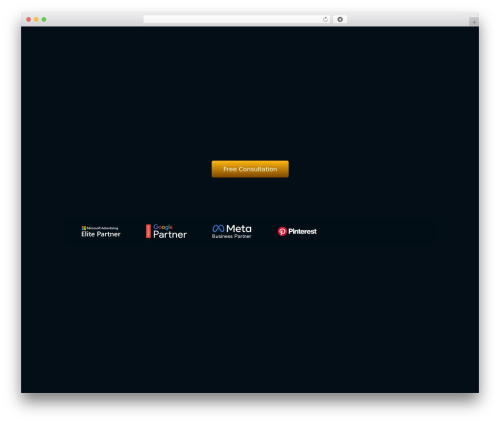Click the browser address bar
Image resolution: width=500 pixels, height=423 pixels.
pos(237,19)
